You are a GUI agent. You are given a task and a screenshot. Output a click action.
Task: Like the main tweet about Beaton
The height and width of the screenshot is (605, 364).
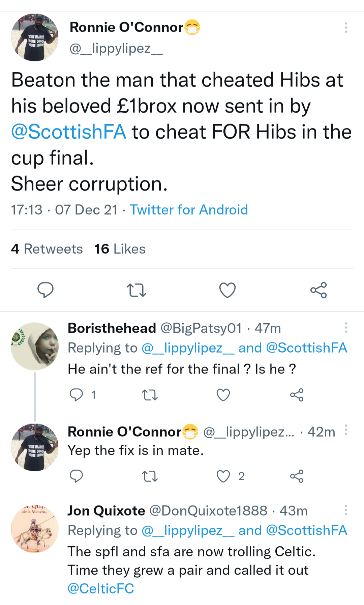coord(227,290)
